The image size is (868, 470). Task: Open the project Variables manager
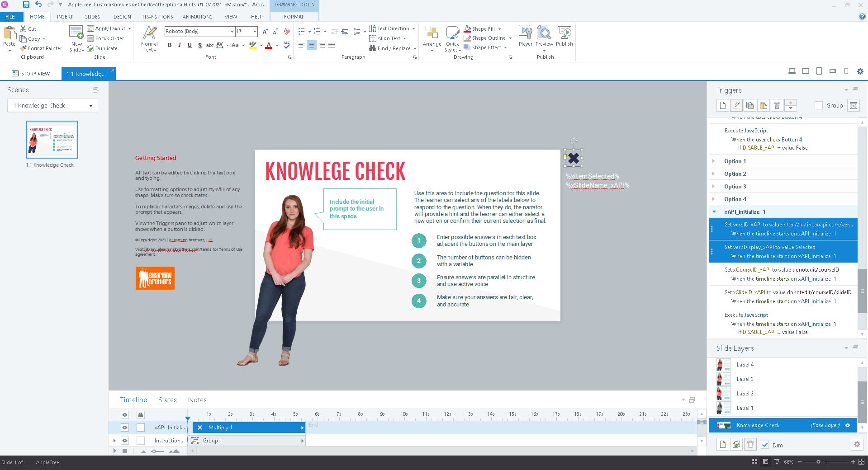854,105
